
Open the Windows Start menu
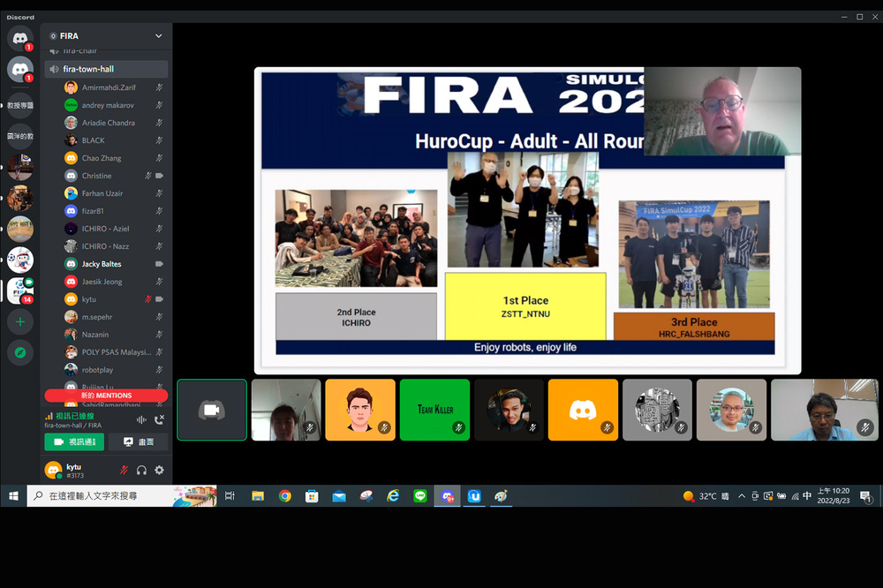[13, 495]
